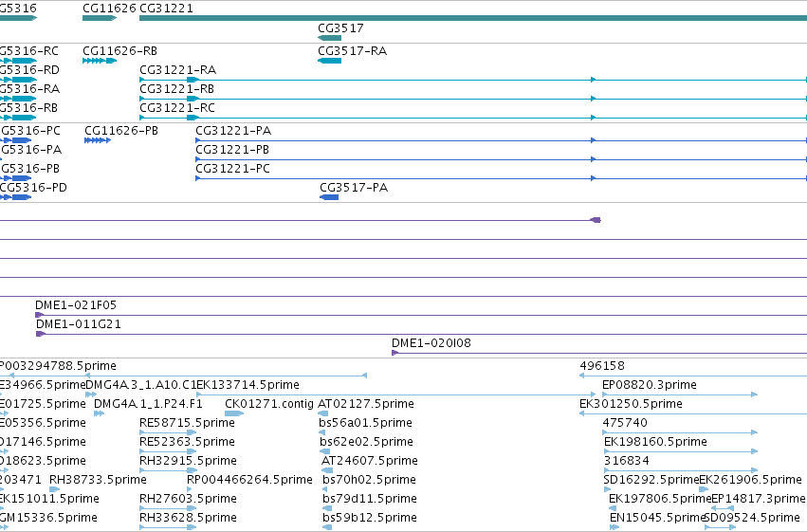Select EST 475740
Screen dimensions: 807x532
[x=625, y=423]
